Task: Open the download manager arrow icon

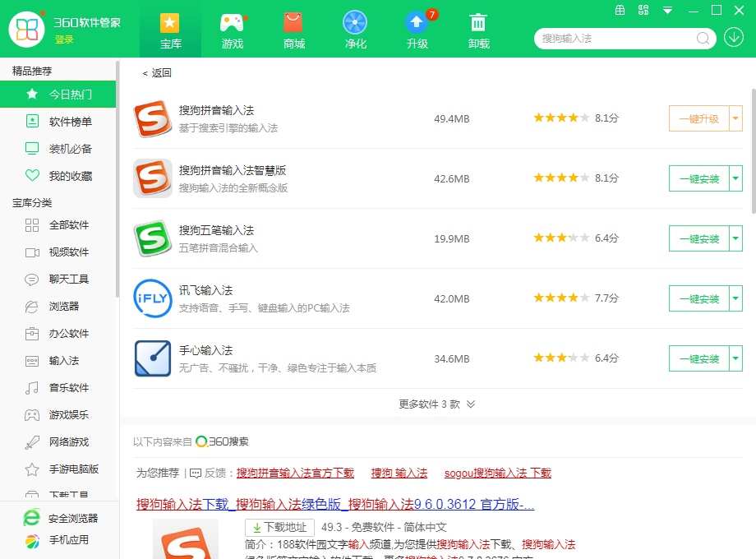Action: point(733,37)
